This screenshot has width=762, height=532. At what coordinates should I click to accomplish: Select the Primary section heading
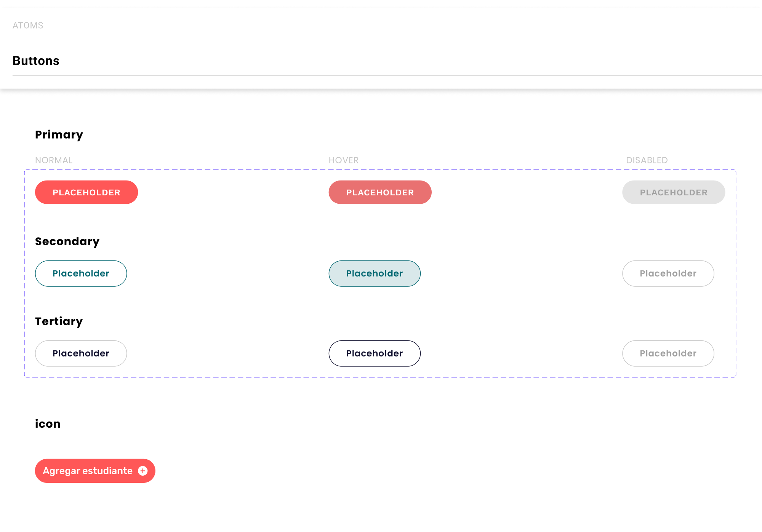click(x=59, y=135)
